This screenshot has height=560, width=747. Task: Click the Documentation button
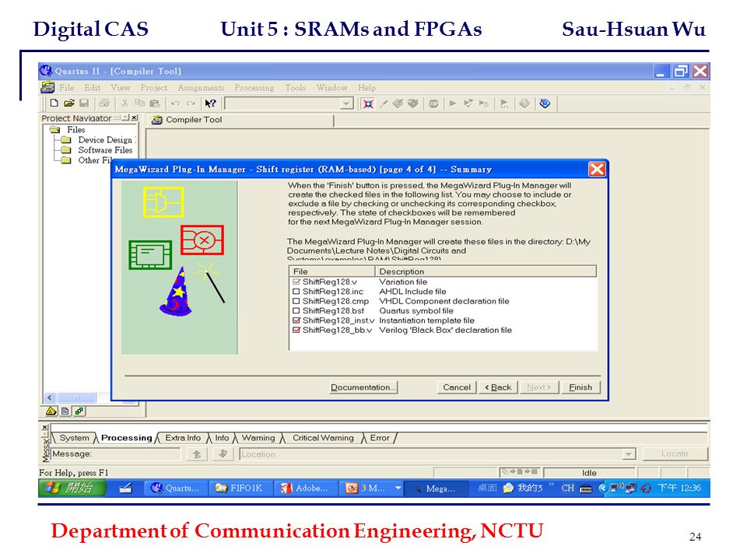click(363, 387)
